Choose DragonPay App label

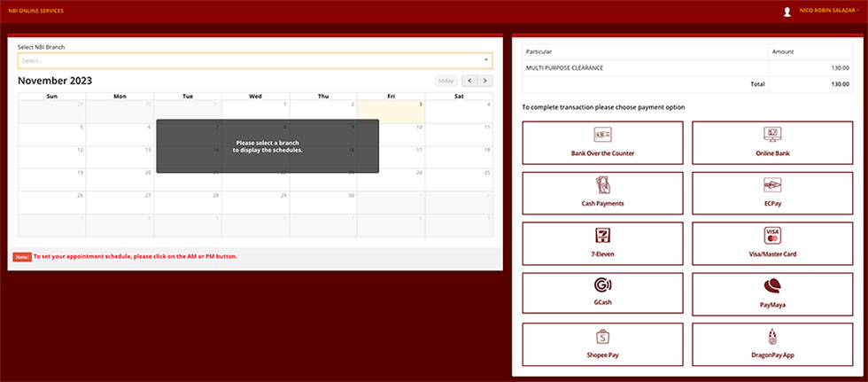772,355
